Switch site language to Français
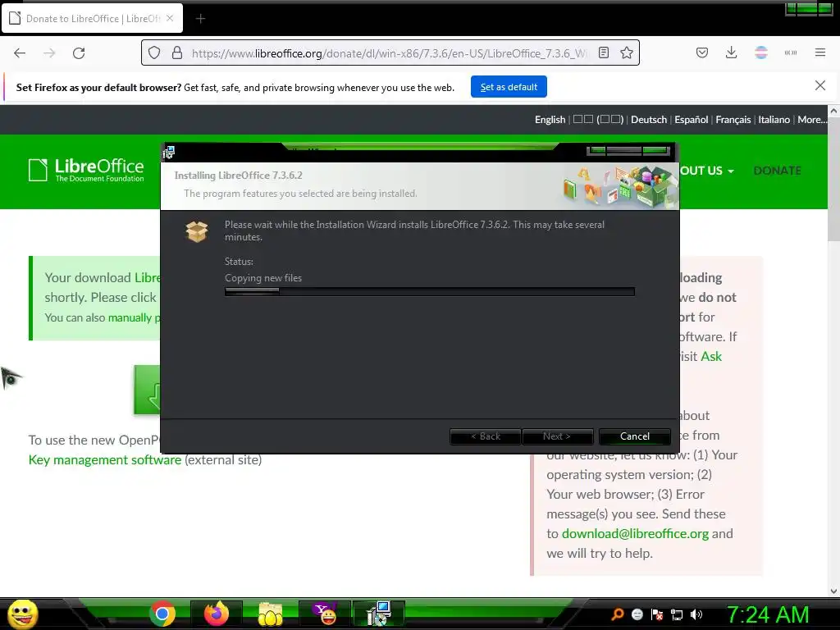This screenshot has width=840, height=630. pyautogui.click(x=733, y=120)
